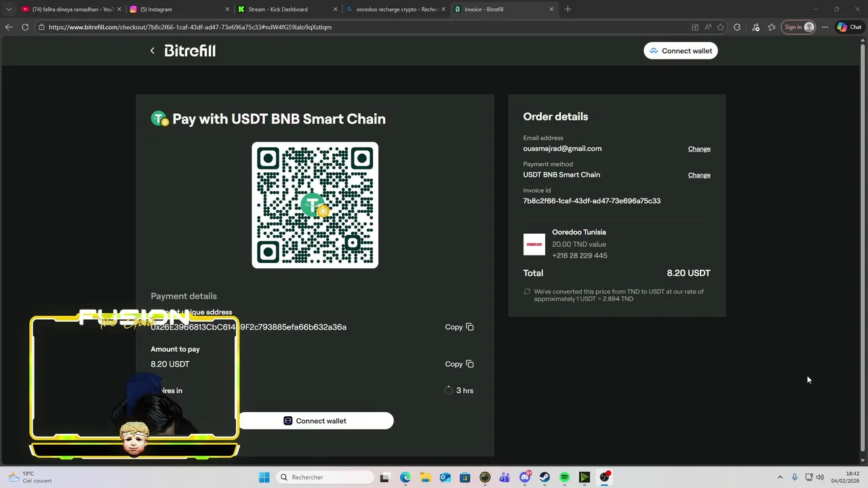Open Discord from the taskbar
Screen dimensions: 868x488
[x=525, y=477]
